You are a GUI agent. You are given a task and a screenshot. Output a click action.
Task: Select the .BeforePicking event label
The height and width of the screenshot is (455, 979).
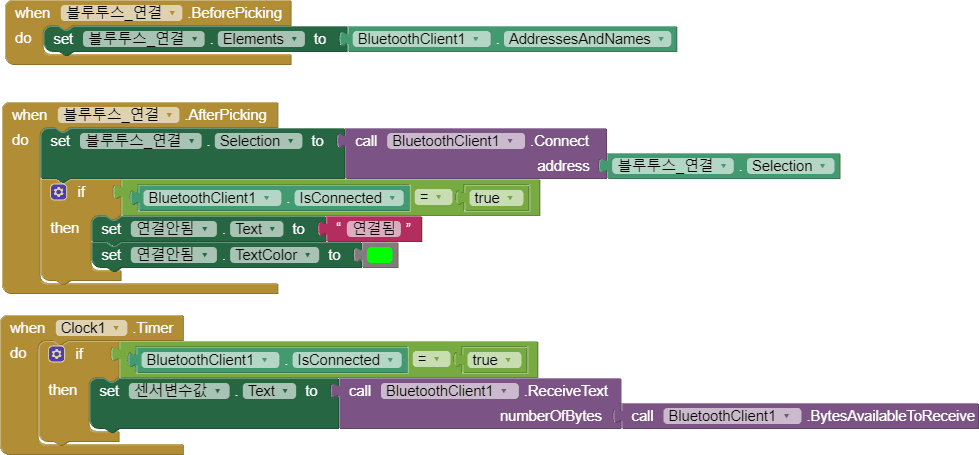click(x=235, y=12)
